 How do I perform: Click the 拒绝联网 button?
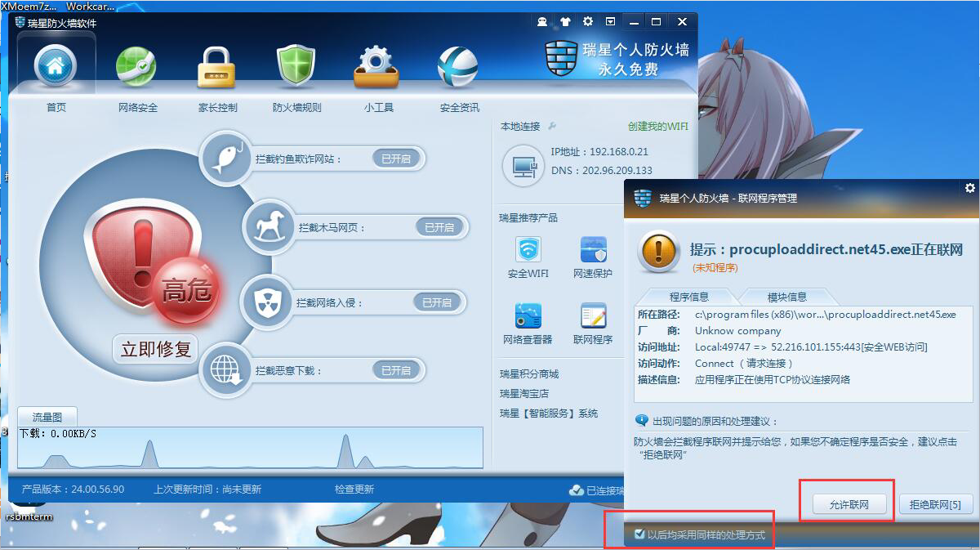point(935,505)
